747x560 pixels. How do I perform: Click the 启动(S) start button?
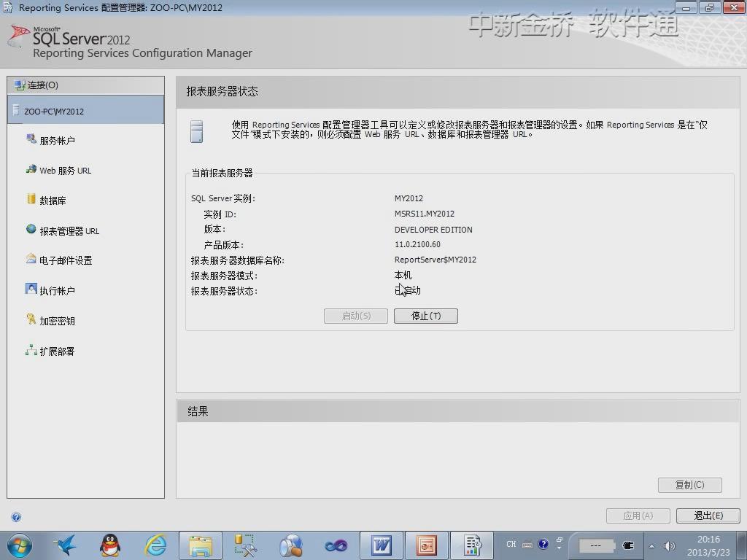356,316
